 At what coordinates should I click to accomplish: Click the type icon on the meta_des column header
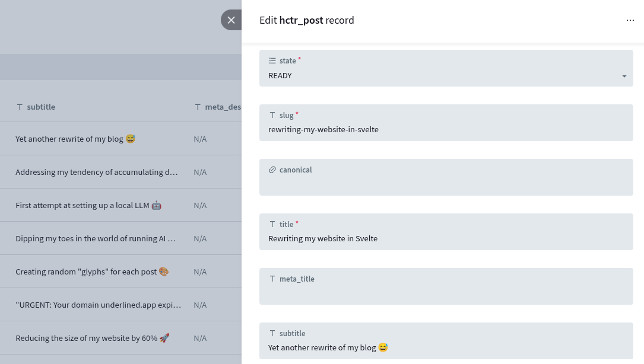198,107
